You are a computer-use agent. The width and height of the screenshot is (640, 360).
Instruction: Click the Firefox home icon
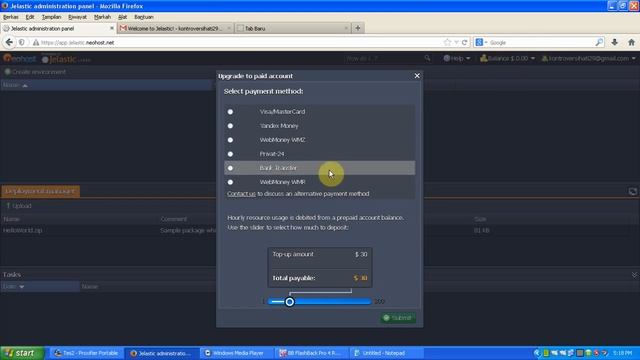point(631,42)
